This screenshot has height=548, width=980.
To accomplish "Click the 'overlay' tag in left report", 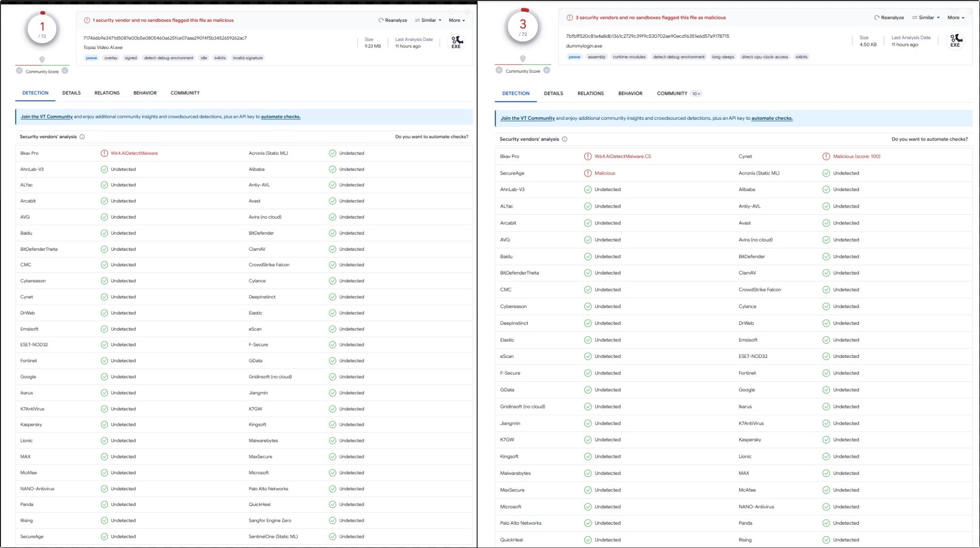I will click(x=111, y=58).
